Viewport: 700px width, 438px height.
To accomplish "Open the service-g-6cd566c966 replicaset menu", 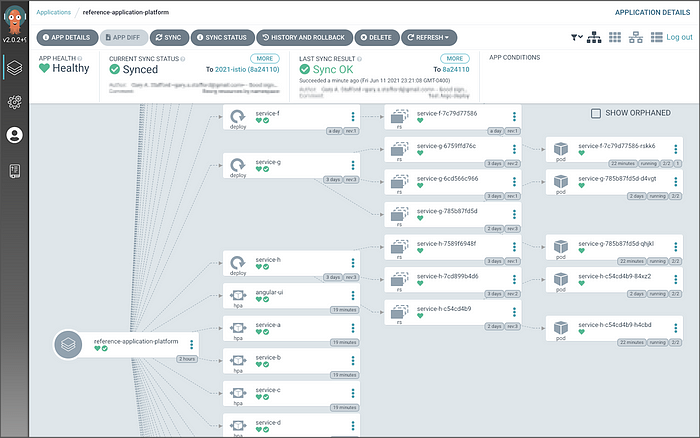I will pyautogui.click(x=514, y=182).
